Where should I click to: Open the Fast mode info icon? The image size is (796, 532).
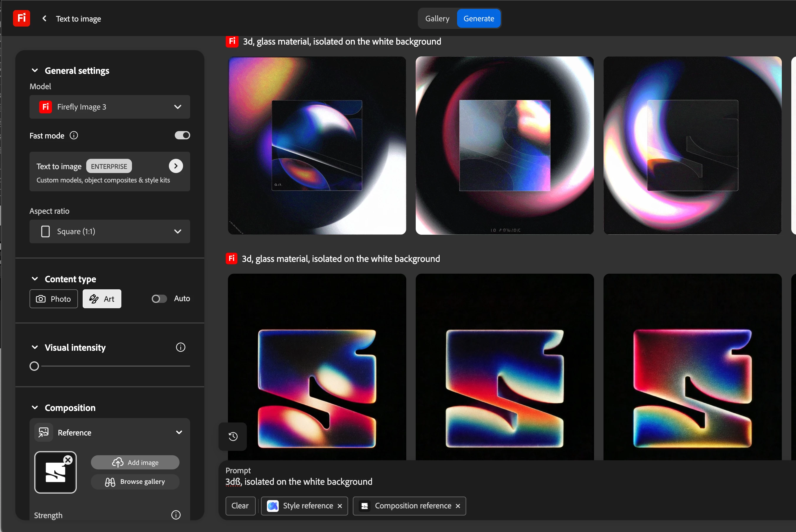click(x=74, y=136)
